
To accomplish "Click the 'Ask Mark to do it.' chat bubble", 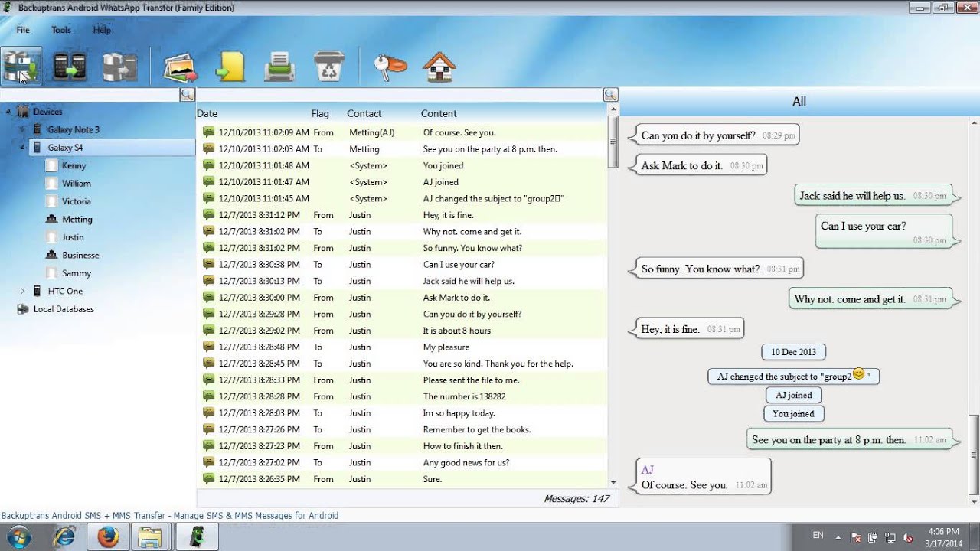I will pyautogui.click(x=697, y=165).
